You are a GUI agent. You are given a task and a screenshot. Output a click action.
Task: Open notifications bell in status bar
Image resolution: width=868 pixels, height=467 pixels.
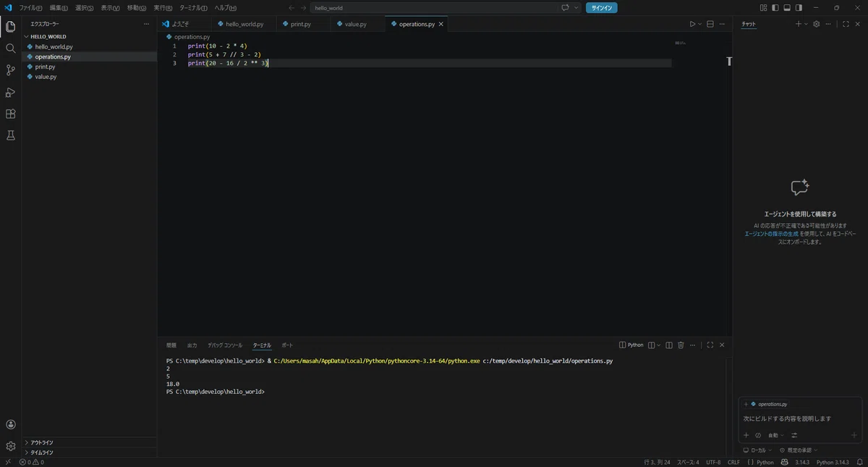(x=860, y=462)
